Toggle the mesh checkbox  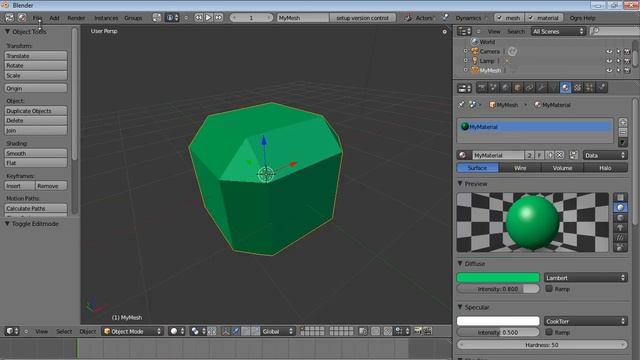(499, 18)
